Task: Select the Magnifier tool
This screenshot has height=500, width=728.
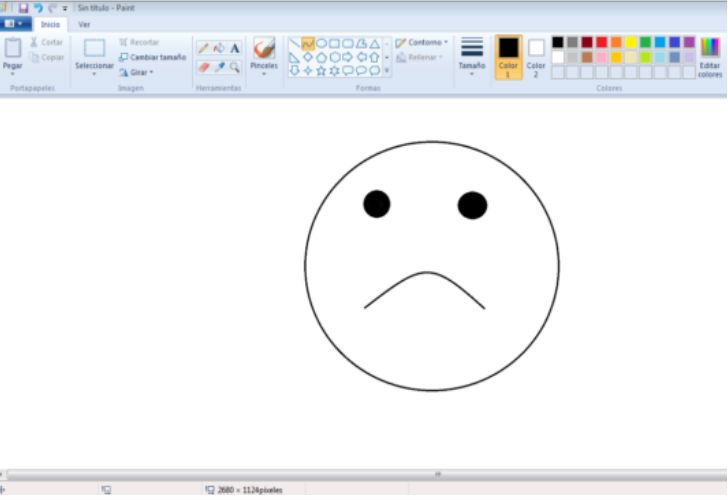Action: pyautogui.click(x=235, y=67)
